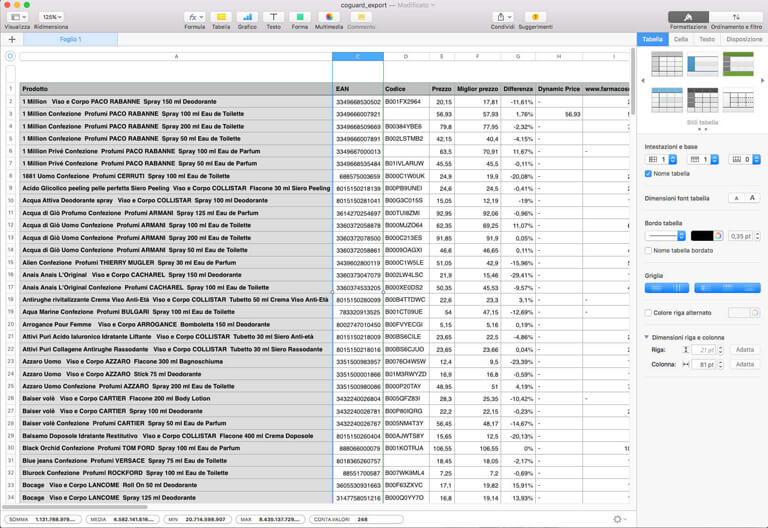Screen dimensions: 768x528
Task: Switch to the Disposizione inspector tab
Action: 744,39
